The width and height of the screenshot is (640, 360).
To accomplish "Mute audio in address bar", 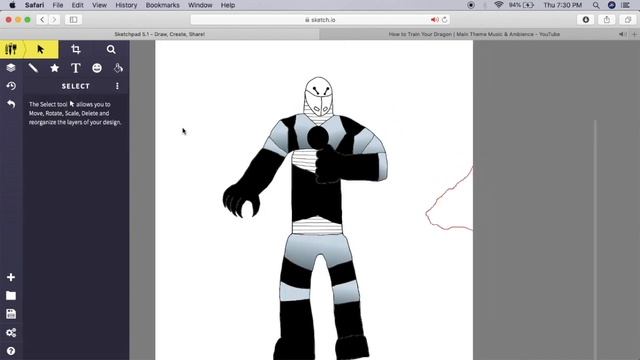I will pyautogui.click(x=434, y=20).
